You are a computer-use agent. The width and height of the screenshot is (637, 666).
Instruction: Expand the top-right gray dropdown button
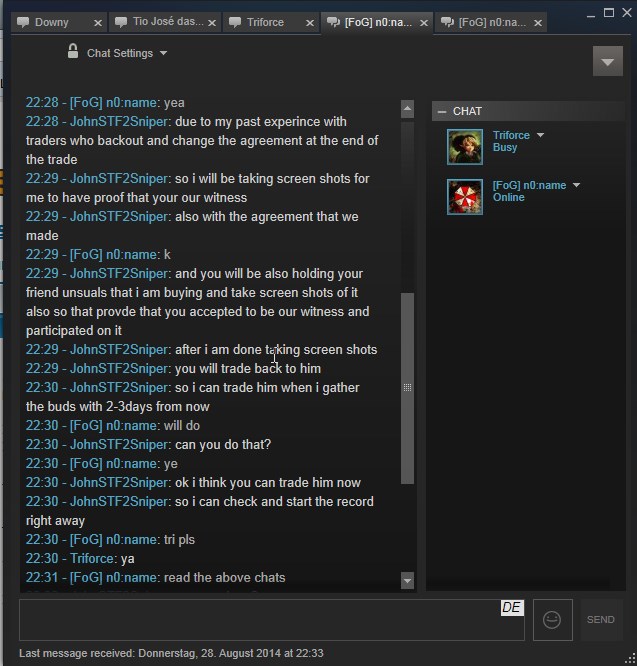607,61
